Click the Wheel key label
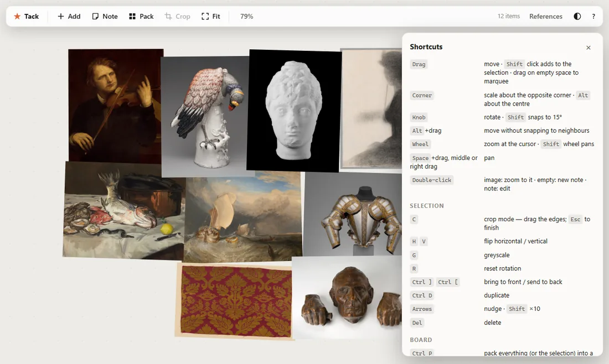This screenshot has width=609, height=364. click(x=420, y=144)
